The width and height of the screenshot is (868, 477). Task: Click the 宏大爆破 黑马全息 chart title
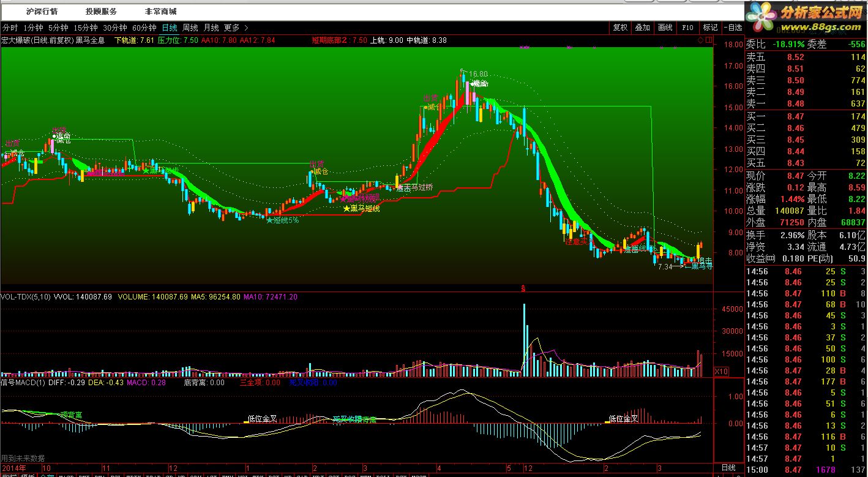(x=53, y=40)
